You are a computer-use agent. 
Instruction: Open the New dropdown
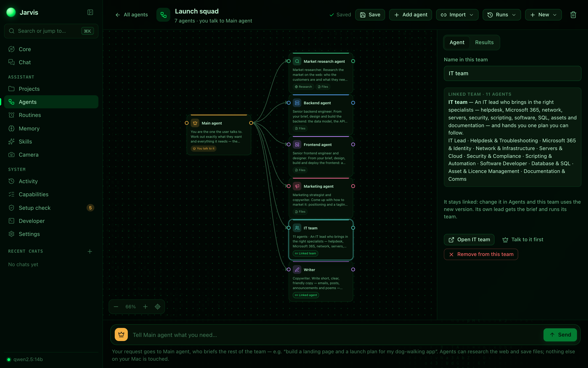pyautogui.click(x=543, y=15)
